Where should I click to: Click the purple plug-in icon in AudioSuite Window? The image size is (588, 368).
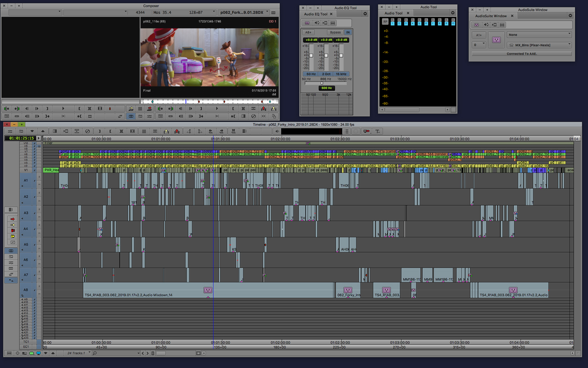pos(496,40)
